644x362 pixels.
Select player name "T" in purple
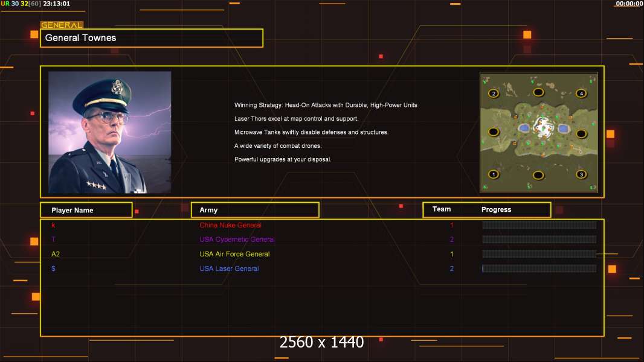pyautogui.click(x=53, y=240)
